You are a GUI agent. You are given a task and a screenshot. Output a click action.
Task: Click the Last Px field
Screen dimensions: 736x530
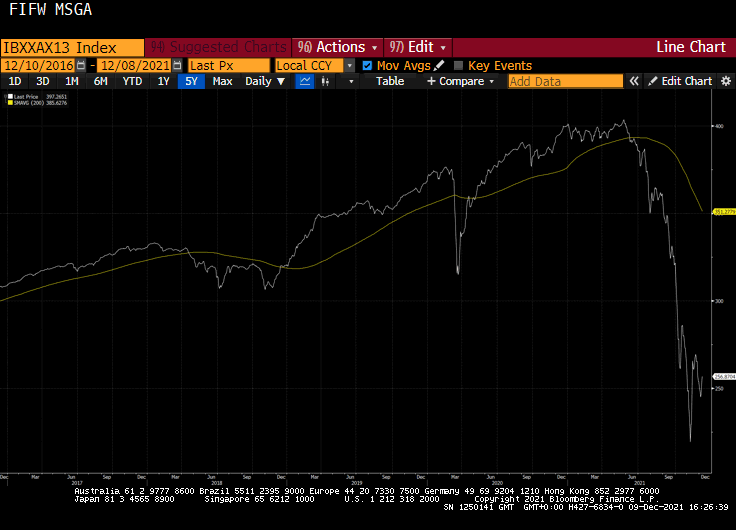pos(229,65)
